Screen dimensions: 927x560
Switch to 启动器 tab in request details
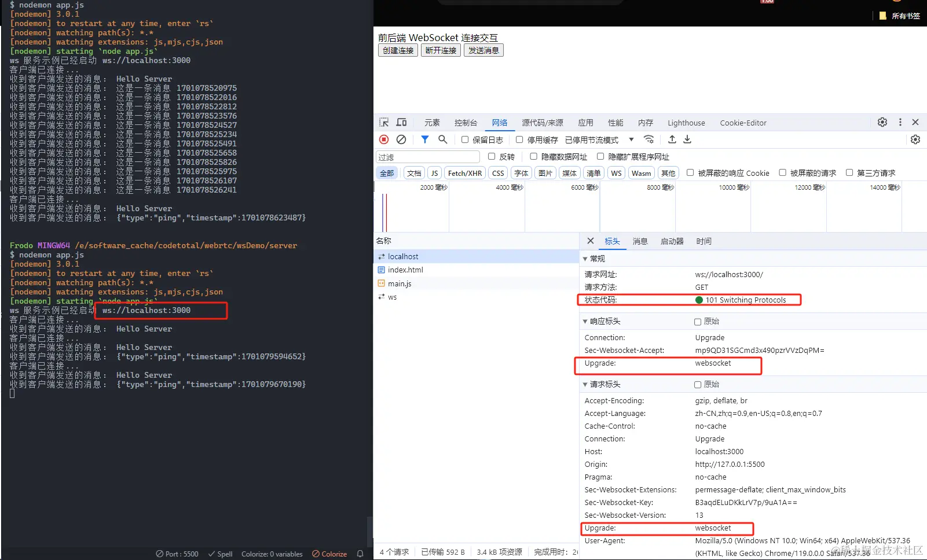pyautogui.click(x=672, y=241)
